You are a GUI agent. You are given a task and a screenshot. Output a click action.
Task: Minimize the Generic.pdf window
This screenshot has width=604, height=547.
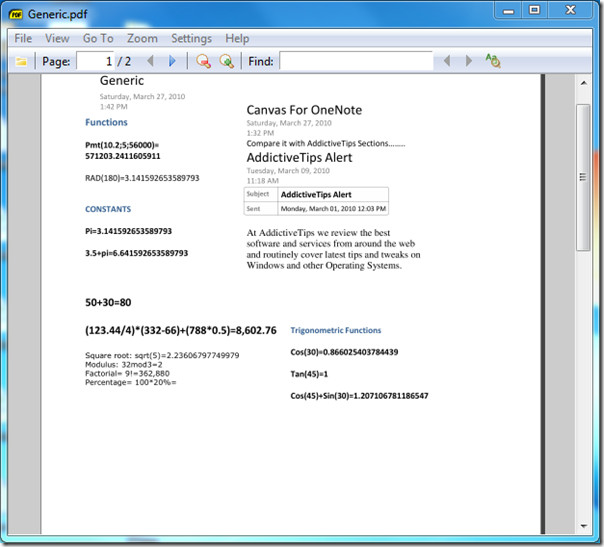tap(508, 10)
